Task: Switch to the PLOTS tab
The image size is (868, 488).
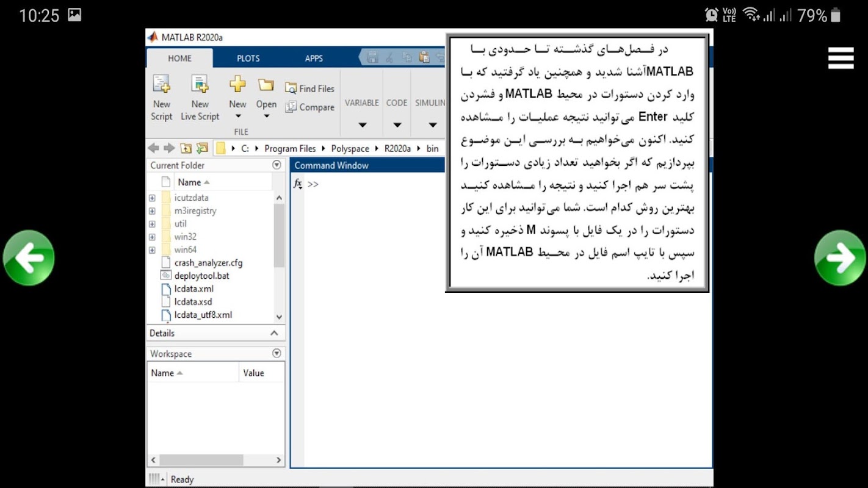Action: [x=248, y=59]
